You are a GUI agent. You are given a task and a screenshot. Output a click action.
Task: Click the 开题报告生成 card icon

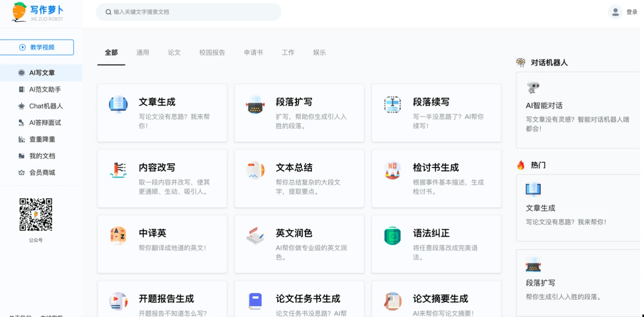click(118, 301)
